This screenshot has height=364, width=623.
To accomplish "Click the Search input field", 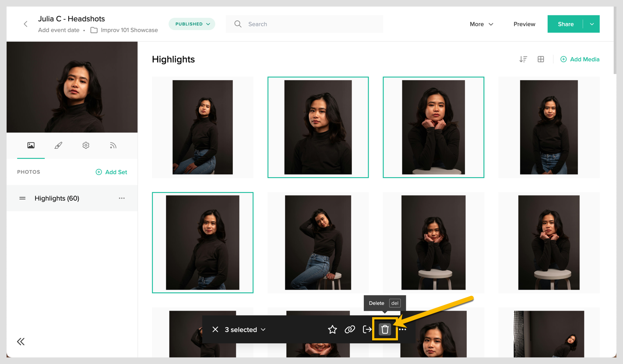I will (x=304, y=24).
